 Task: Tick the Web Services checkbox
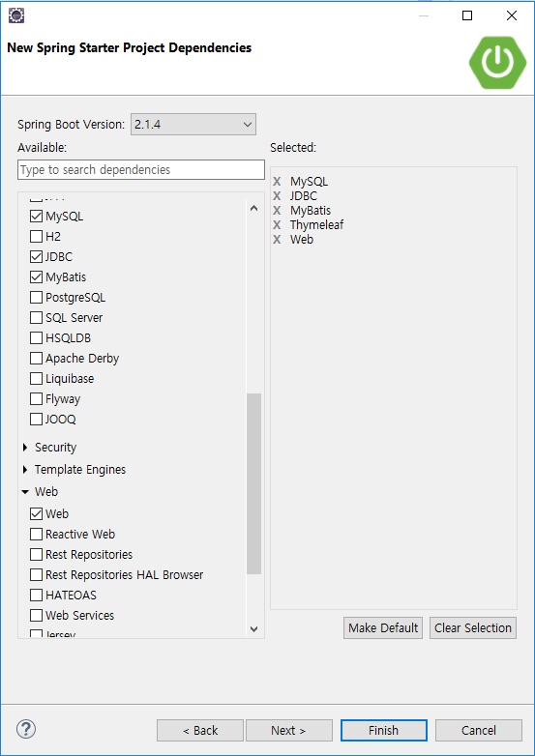(x=36, y=615)
